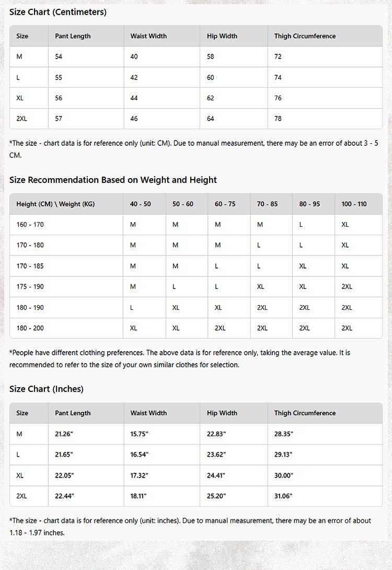Click hip width value 64 for 2XL
392x570 pixels.
point(211,119)
